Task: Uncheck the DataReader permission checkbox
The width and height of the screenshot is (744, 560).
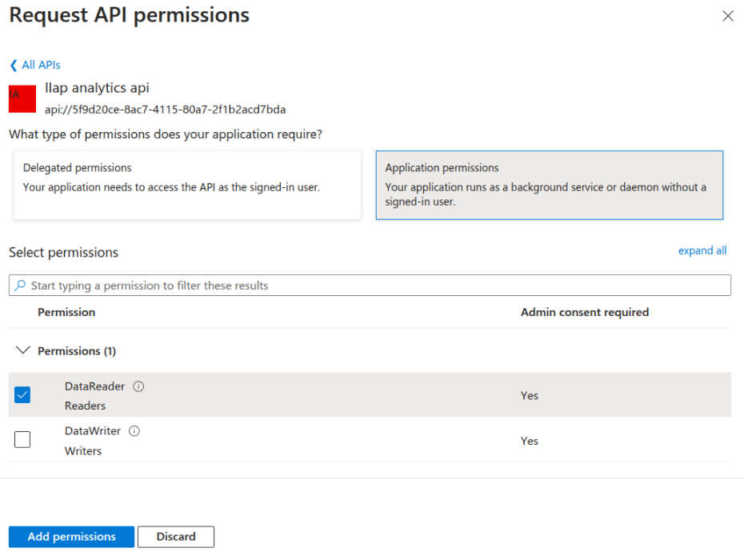Action: coord(22,394)
